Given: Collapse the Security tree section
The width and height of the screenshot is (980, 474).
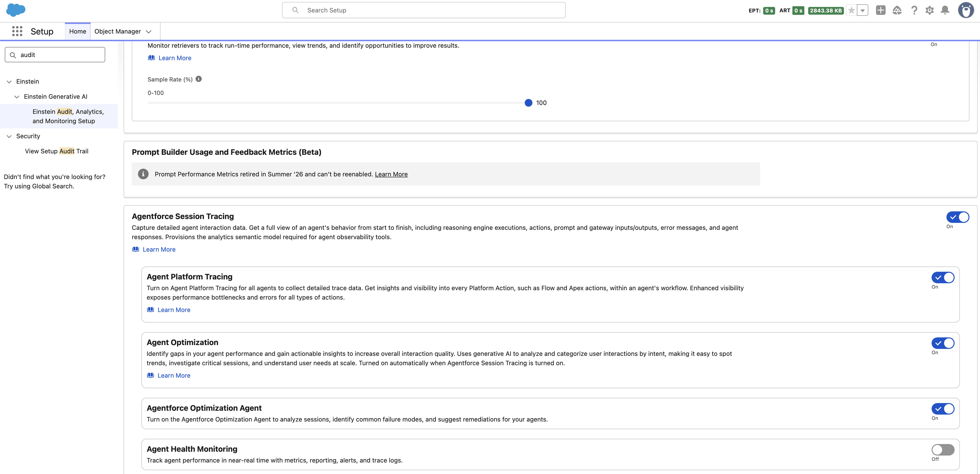Looking at the screenshot, I should tap(9, 136).
